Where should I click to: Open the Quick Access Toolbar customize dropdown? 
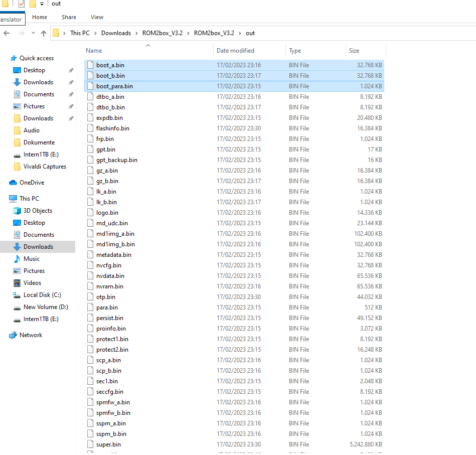pyautogui.click(x=42, y=4)
